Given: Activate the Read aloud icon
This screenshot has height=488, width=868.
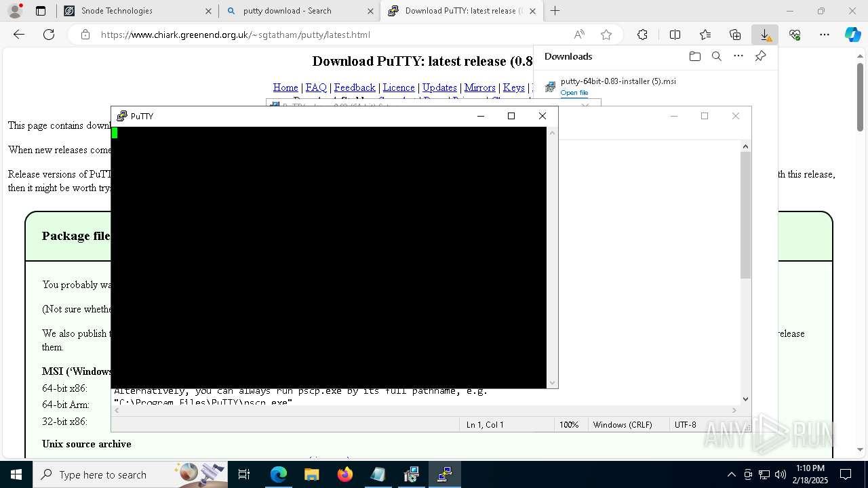Looking at the screenshot, I should (x=579, y=35).
